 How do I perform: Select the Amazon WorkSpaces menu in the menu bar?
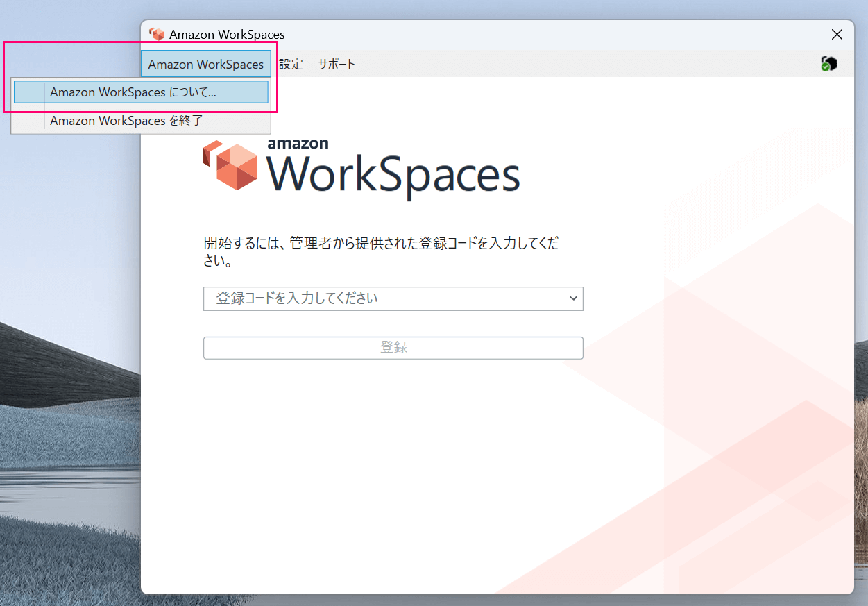tap(205, 63)
